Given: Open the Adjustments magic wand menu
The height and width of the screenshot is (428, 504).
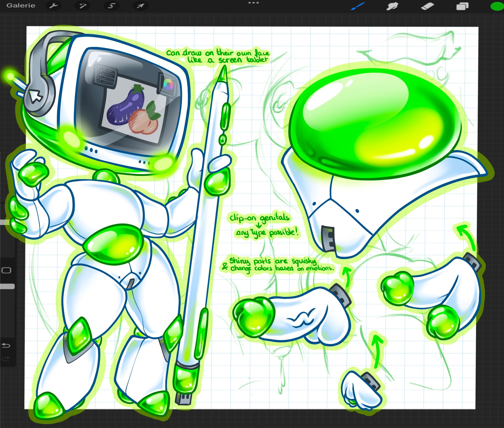Looking at the screenshot, I should pyautogui.click(x=82, y=6).
